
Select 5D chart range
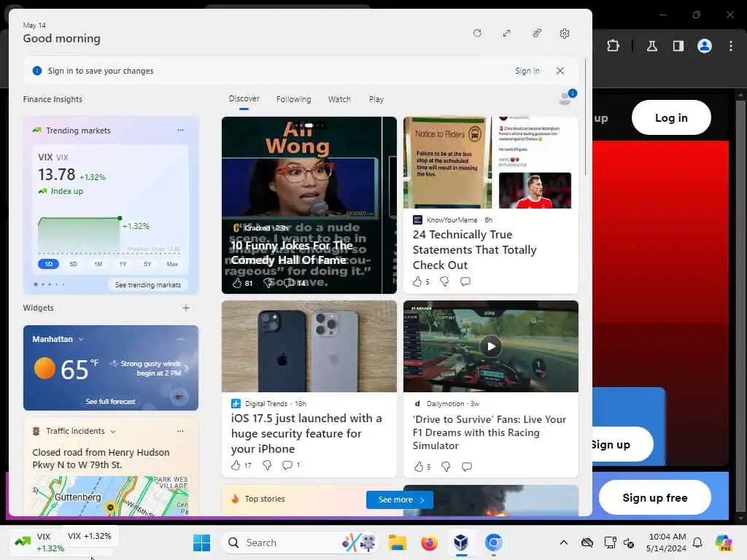(x=74, y=264)
